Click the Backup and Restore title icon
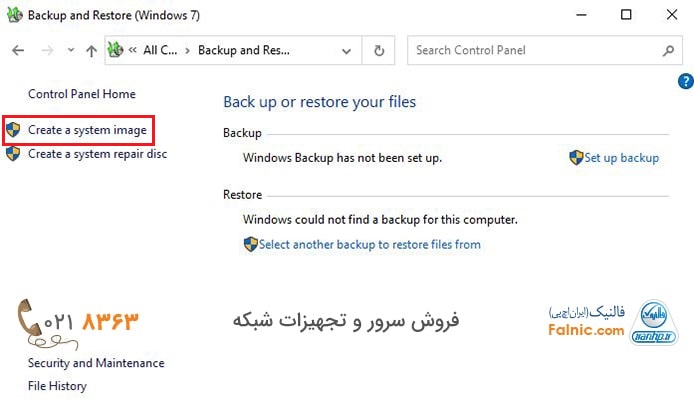Viewport: 694px width, 405px height. [x=13, y=15]
